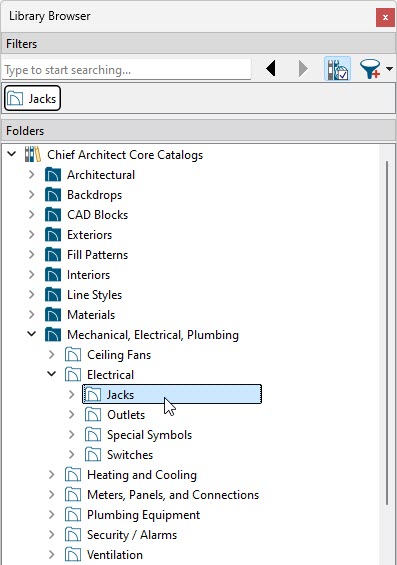Collapse Chief Architect Core Catalogs
Screen dimensions: 397x565
[x=12, y=154]
